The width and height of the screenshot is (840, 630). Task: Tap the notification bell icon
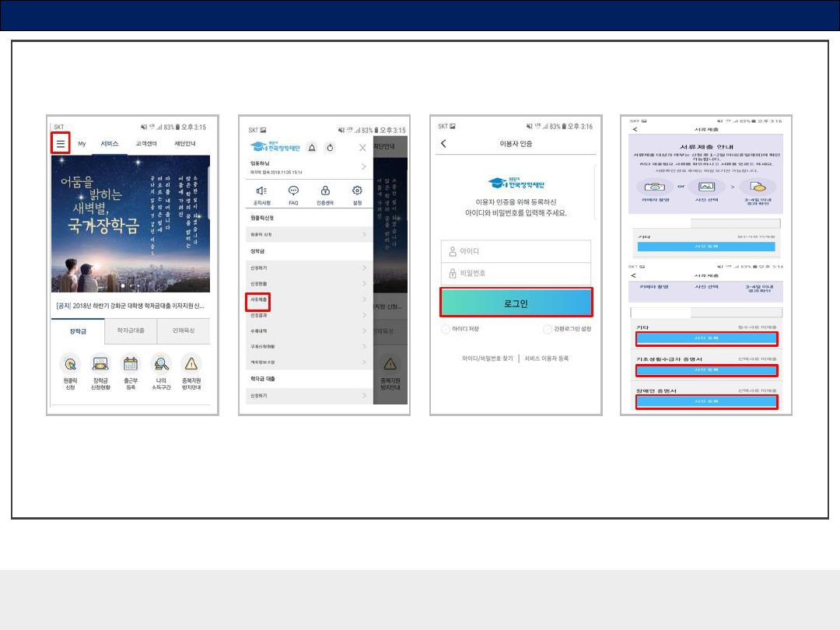point(312,147)
